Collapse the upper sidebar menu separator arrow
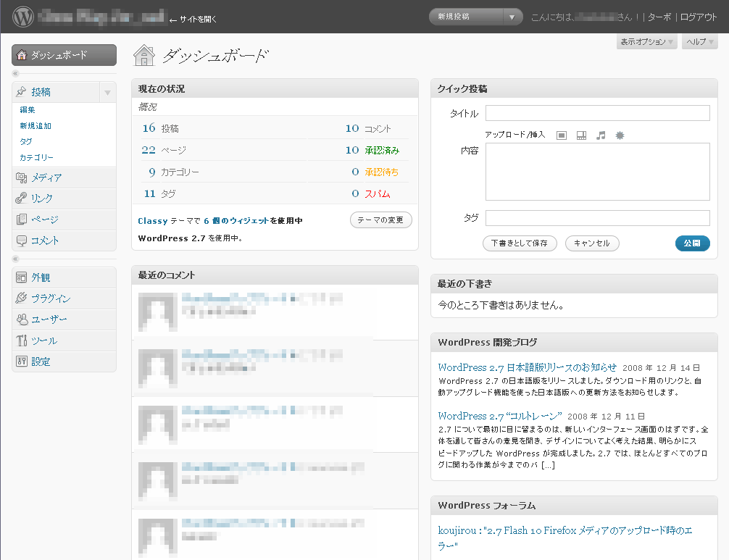This screenshot has width=729, height=560. [15, 73]
